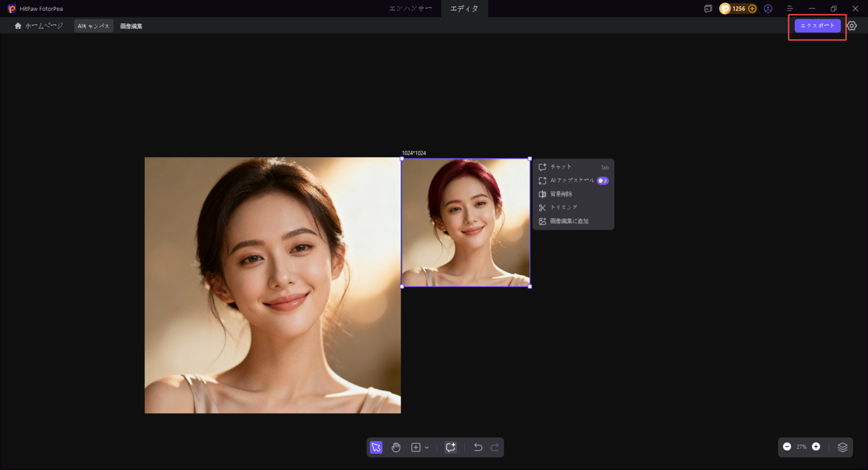This screenshot has width=868, height=470.
Task: Open the hamburger main menu
Action: (790, 8)
